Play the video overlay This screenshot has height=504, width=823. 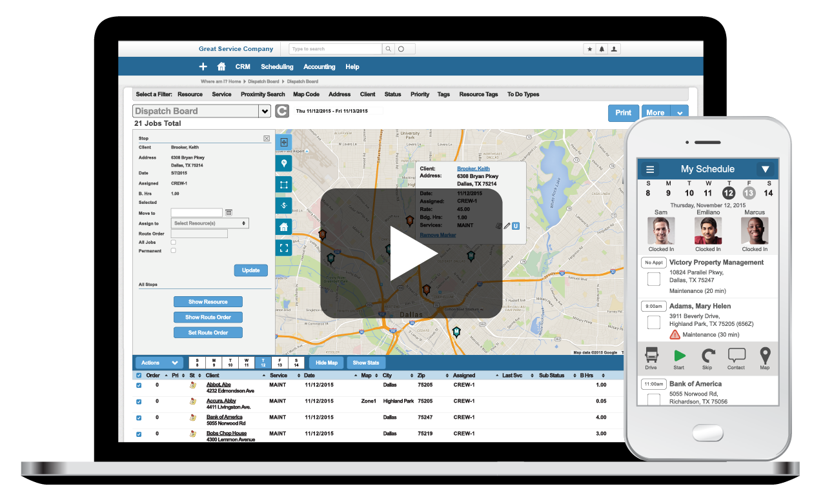[x=411, y=253]
